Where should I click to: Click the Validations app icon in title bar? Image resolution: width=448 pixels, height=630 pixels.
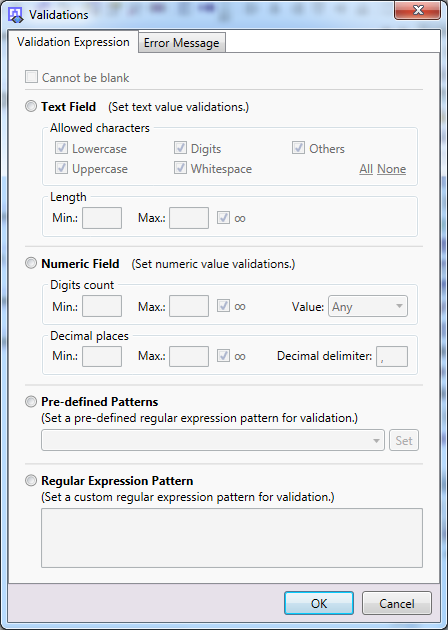pos(16,15)
